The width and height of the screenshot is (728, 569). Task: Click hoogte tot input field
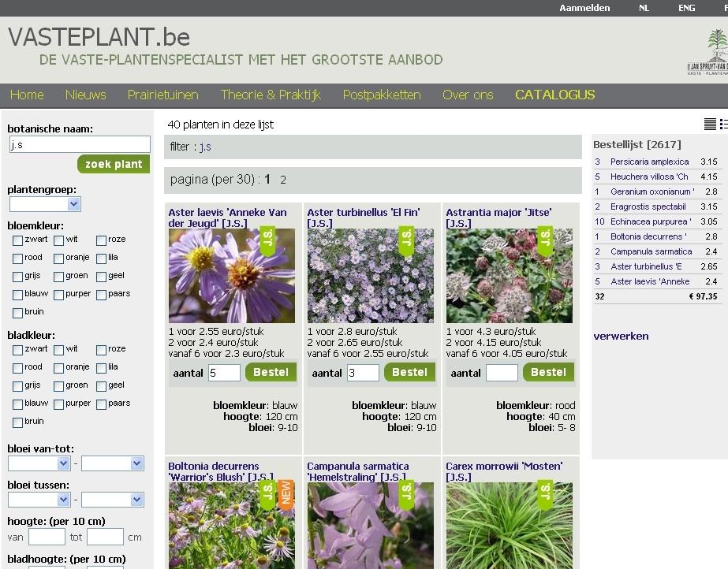pos(106,537)
